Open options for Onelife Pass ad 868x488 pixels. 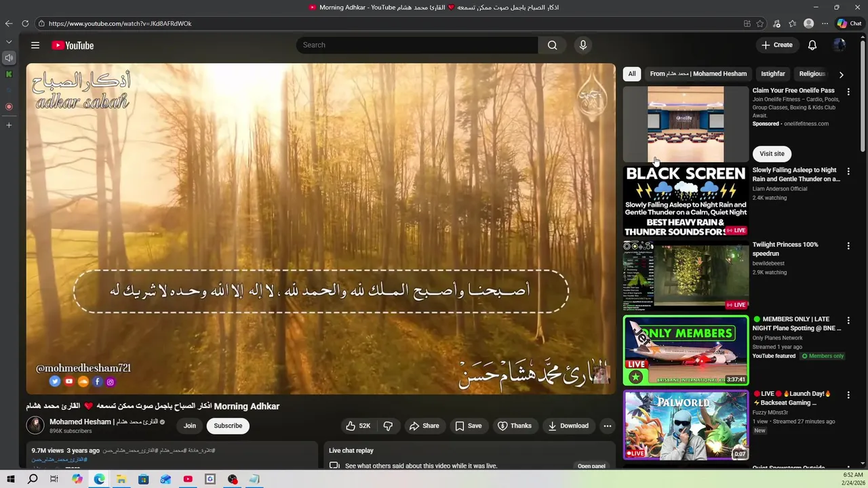pos(848,91)
